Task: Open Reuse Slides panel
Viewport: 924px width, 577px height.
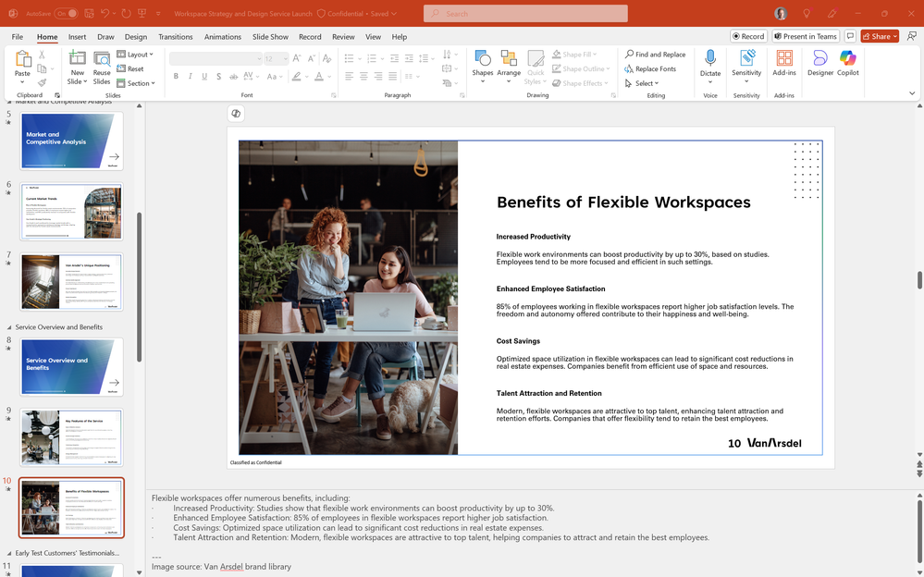Action: click(x=102, y=66)
